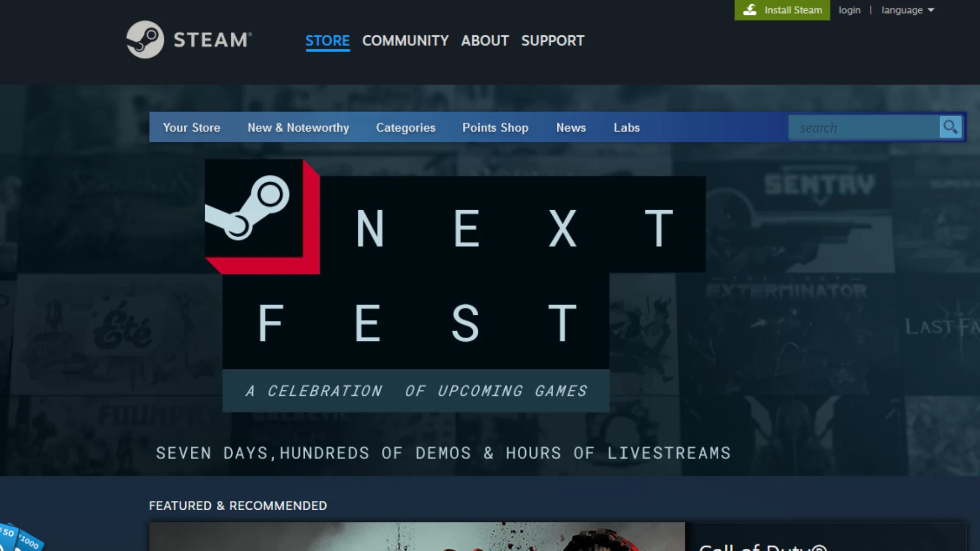Open the Your Store tab

(x=191, y=128)
